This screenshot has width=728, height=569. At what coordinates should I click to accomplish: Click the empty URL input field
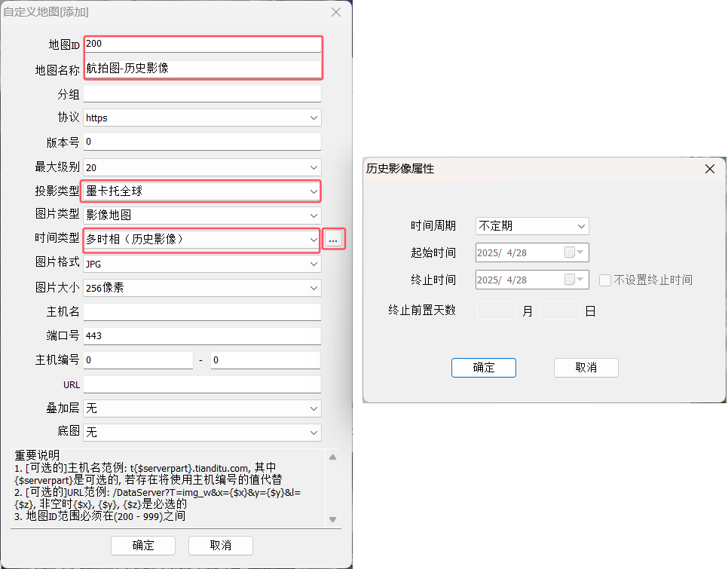point(202,384)
